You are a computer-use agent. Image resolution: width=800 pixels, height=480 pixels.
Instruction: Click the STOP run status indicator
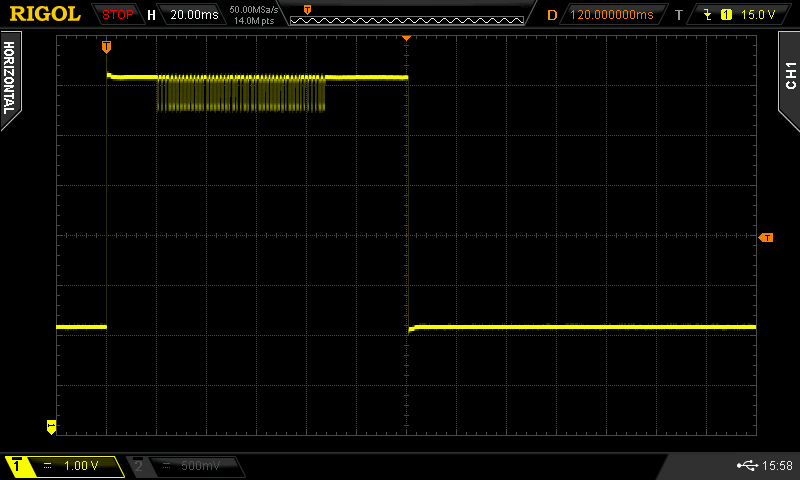[118, 15]
